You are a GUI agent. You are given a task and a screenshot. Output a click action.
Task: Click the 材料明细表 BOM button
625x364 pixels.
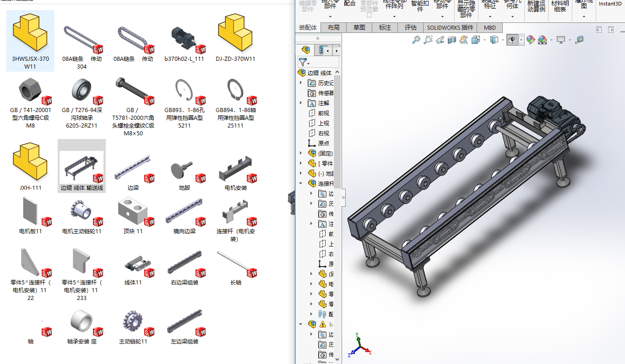(560, 6)
